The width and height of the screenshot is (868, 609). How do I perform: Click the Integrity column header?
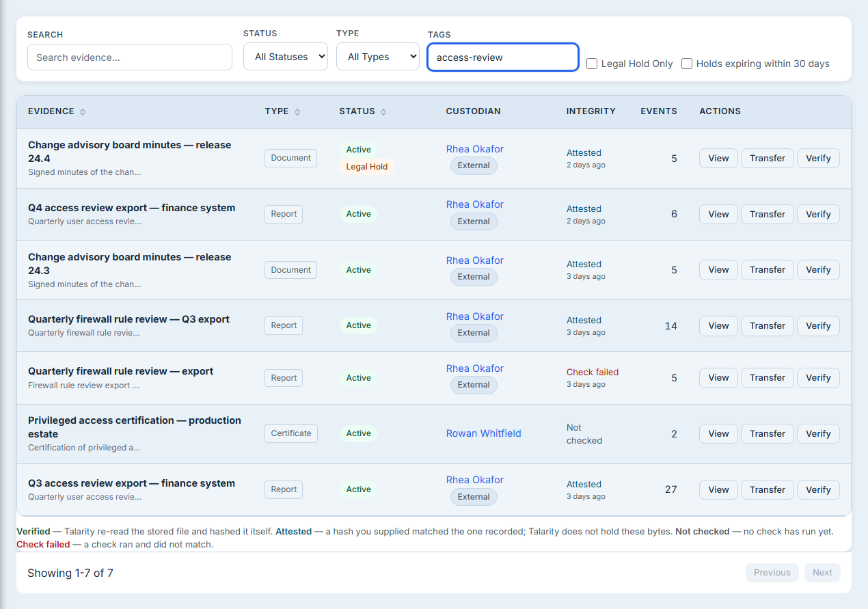point(591,111)
